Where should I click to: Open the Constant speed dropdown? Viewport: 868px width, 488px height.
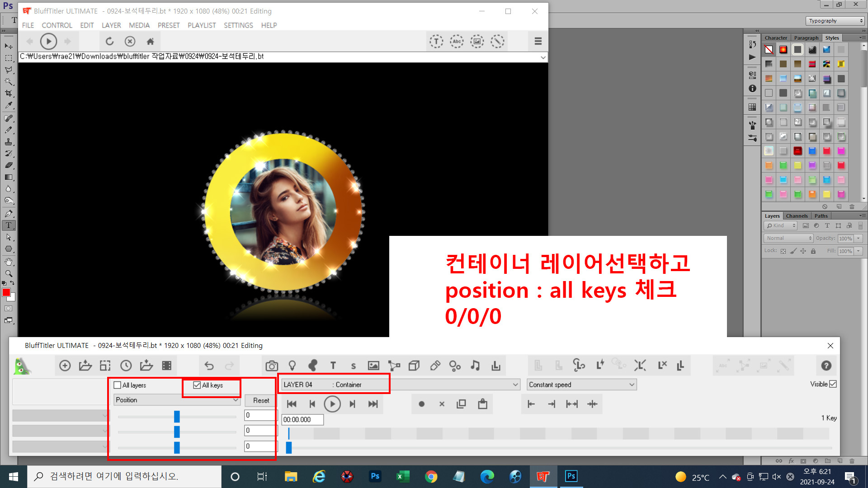582,385
